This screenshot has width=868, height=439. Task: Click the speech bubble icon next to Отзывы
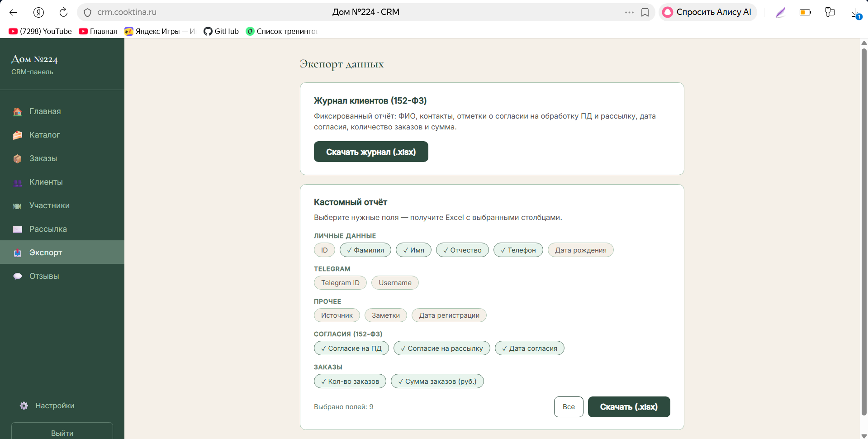coord(18,276)
